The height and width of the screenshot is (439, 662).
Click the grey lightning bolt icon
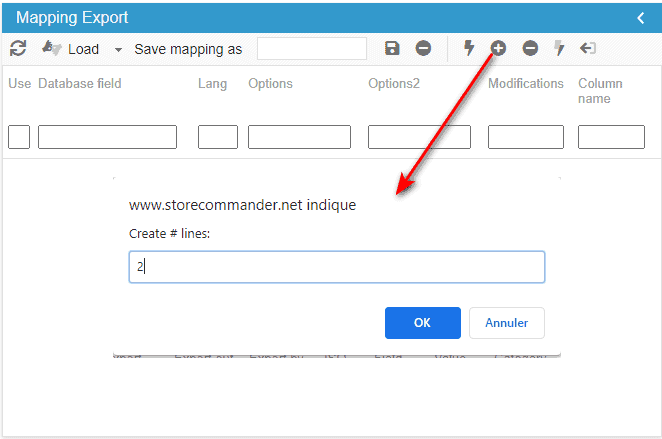pos(559,48)
